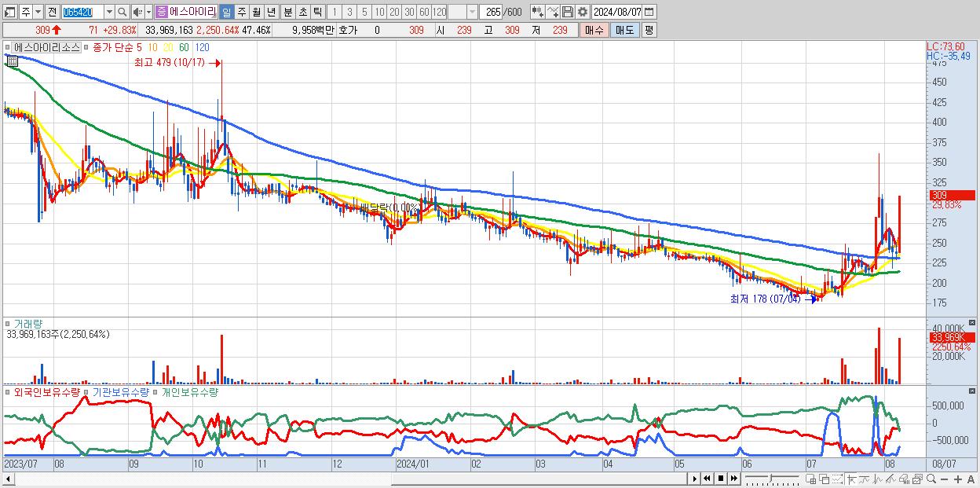
Task: Click the trend line drawing icon
Action: tap(864, 479)
